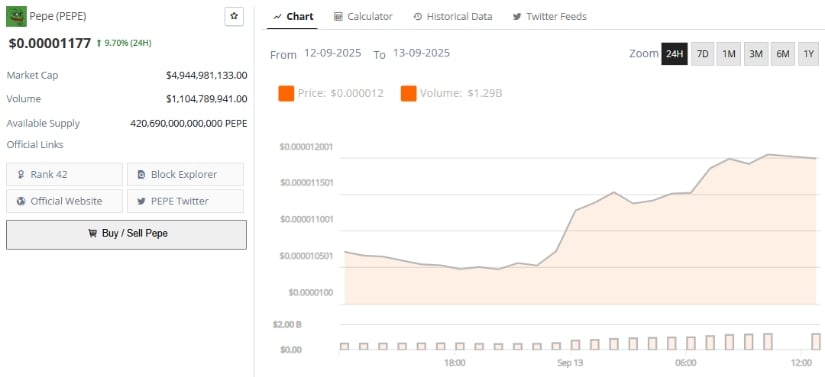Click the price $0.00001177

click(x=49, y=43)
